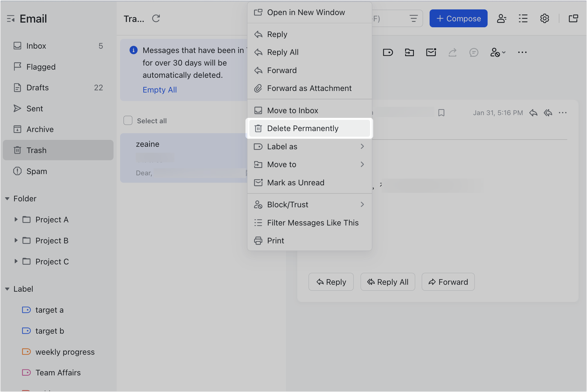Viewport: 587px width, 392px height.
Task: Expand the Project A folder
Action: pos(16,220)
